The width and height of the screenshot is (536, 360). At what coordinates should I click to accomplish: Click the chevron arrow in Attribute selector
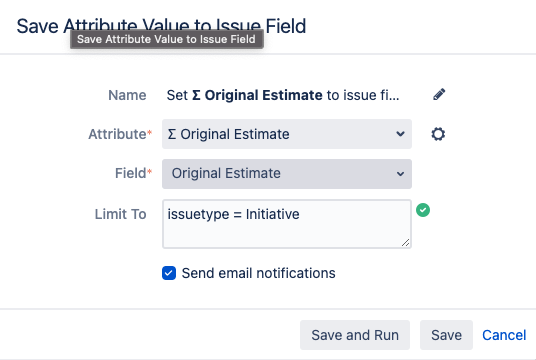pyautogui.click(x=400, y=134)
